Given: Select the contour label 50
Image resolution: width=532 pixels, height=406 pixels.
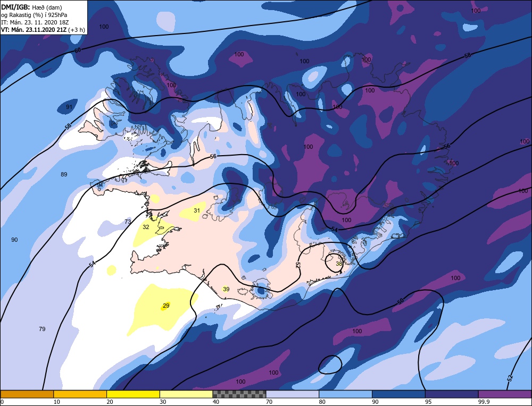Looking at the screenshot, I should pyautogui.click(x=401, y=301).
